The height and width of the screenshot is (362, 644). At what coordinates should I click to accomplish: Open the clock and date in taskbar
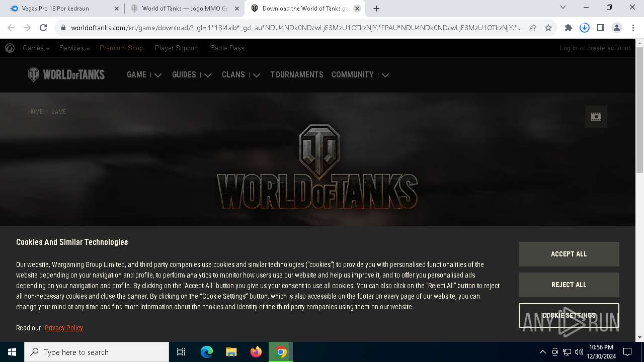tap(601, 352)
